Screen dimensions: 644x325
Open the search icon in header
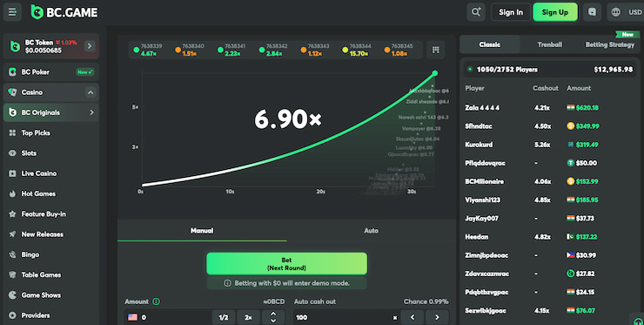[x=476, y=12]
